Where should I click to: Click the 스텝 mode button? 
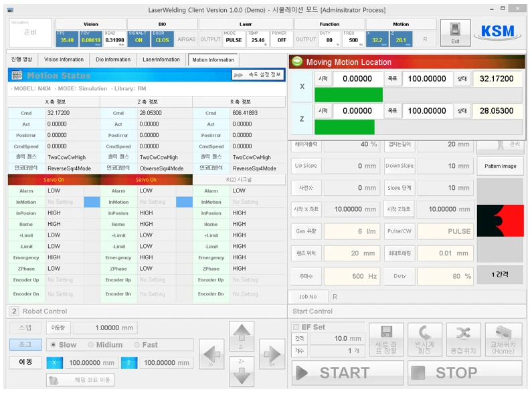coord(25,327)
